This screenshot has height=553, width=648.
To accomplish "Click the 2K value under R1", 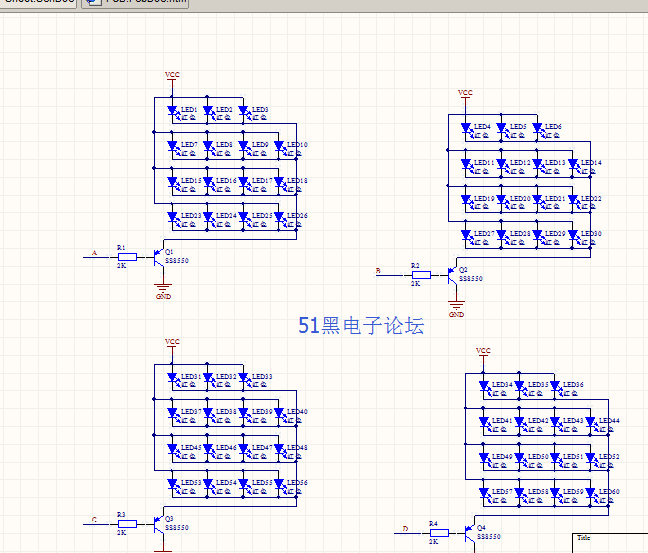I will (122, 266).
